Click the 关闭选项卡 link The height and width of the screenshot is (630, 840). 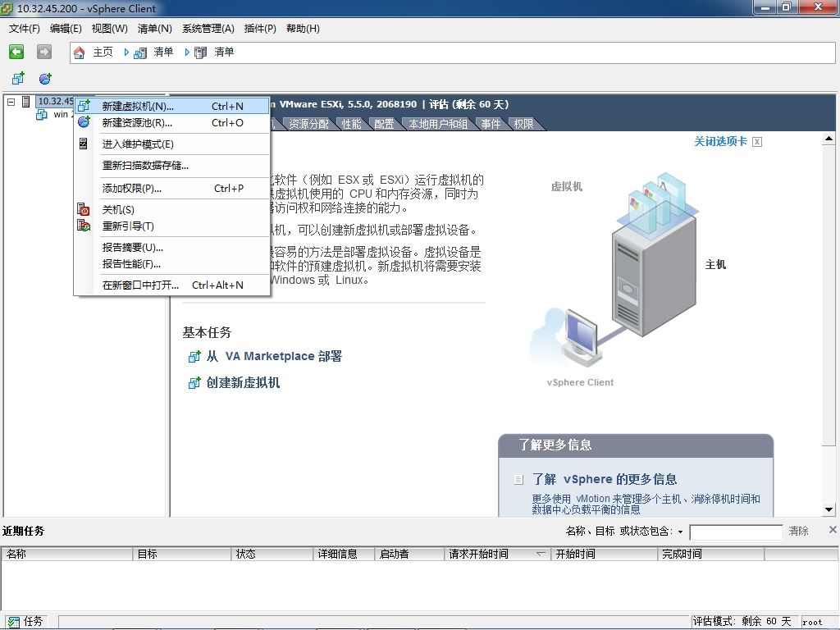[720, 141]
